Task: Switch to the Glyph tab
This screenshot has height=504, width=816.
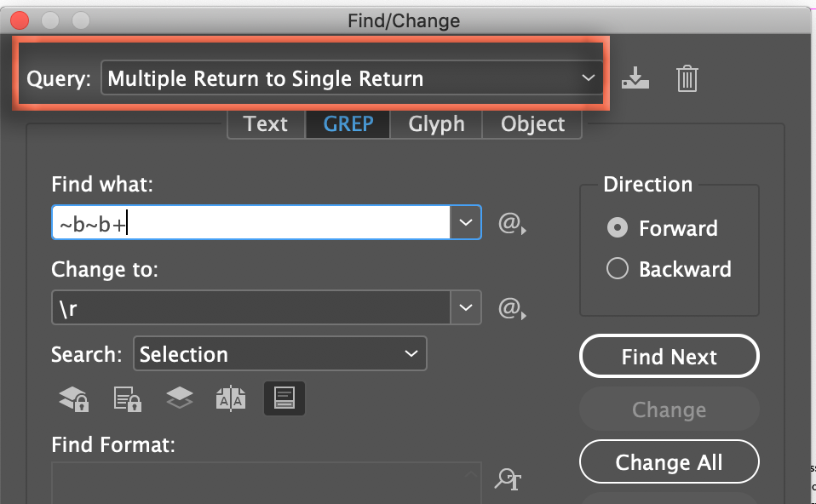Action: pyautogui.click(x=436, y=124)
